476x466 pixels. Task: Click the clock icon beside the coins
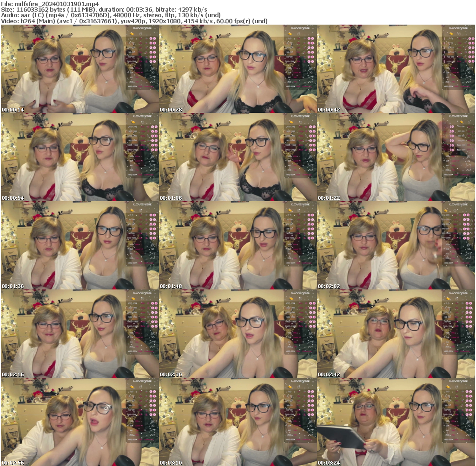pos(140,34)
